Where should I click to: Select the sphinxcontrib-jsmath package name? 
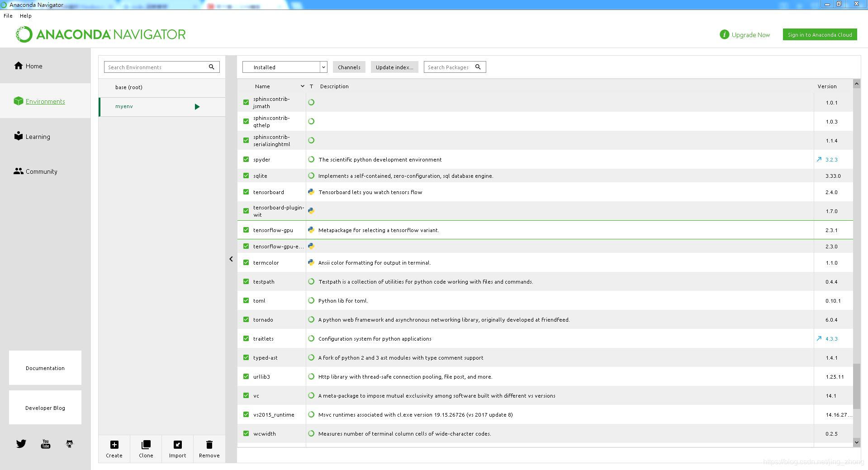tap(271, 103)
